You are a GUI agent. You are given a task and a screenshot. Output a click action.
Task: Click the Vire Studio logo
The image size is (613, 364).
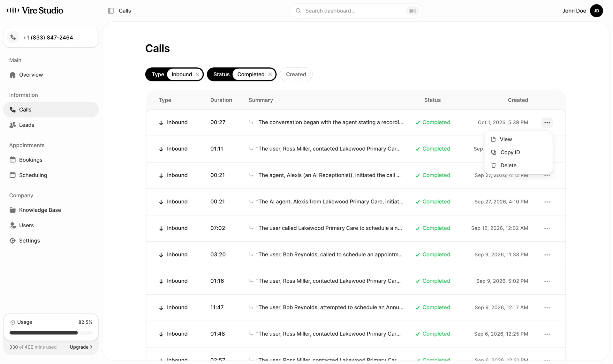coord(35,11)
